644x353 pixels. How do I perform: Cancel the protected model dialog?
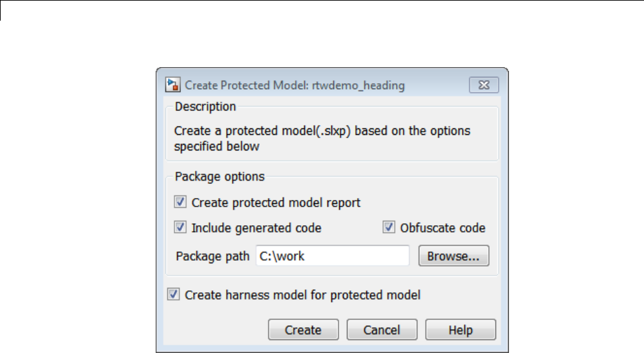(382, 330)
